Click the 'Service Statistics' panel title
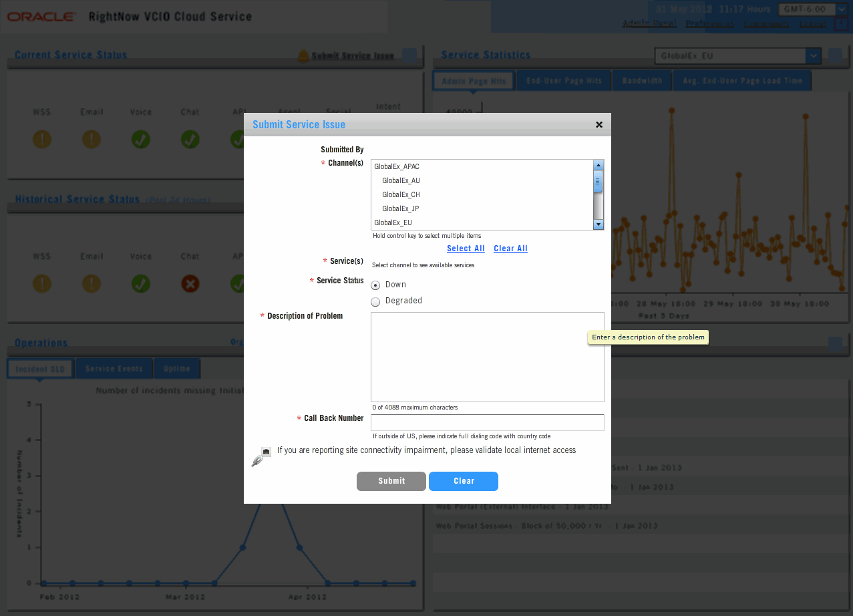853x616 pixels. 486,55
